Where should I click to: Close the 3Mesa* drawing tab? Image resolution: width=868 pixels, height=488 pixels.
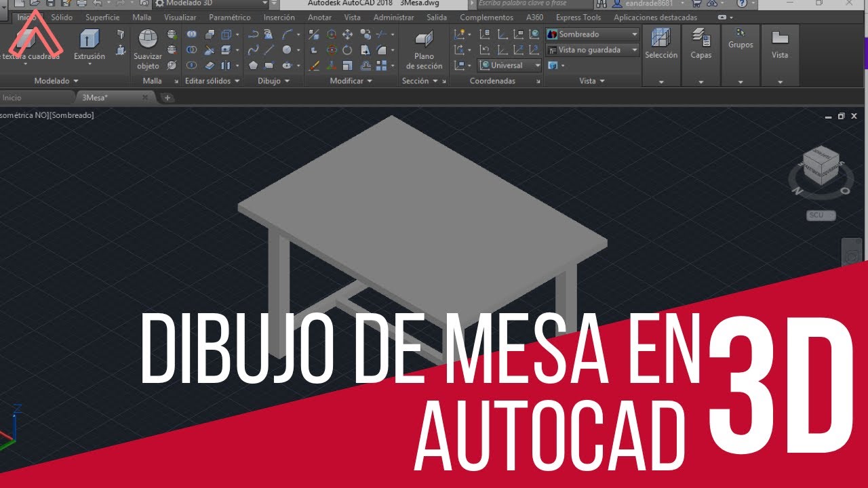(144, 98)
